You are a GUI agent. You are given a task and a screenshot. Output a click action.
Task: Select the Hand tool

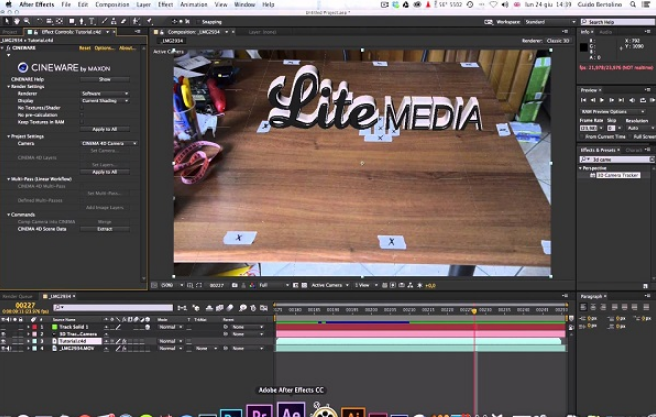pos(17,21)
